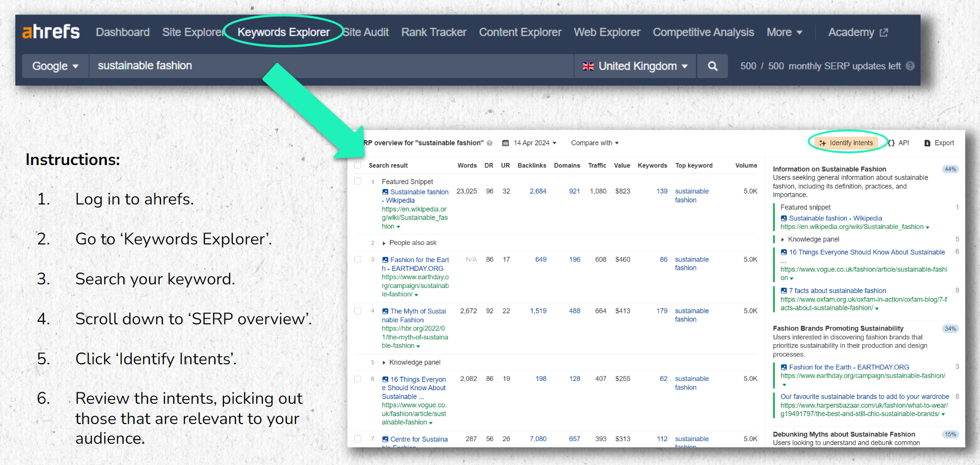Open Content Explorer
The height and width of the screenshot is (465, 980).
click(520, 32)
